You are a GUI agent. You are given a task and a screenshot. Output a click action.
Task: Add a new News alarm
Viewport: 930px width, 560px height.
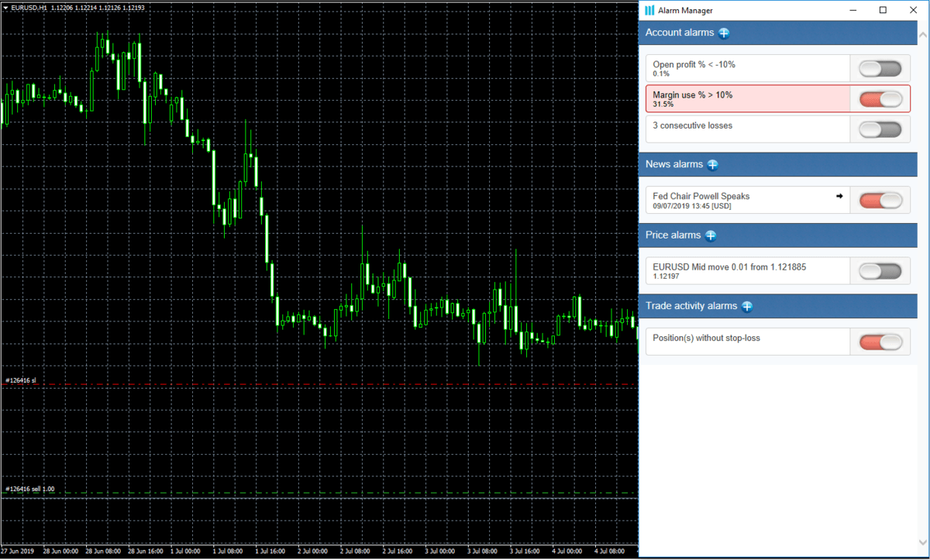point(712,164)
